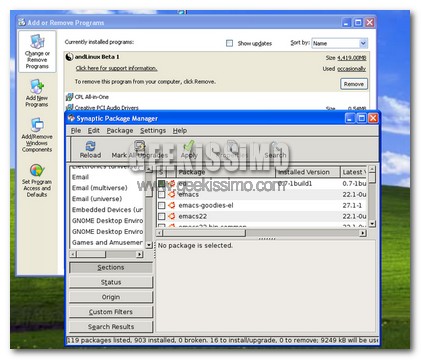Click the andLinux Beta 1 penguin icon

tap(69, 57)
